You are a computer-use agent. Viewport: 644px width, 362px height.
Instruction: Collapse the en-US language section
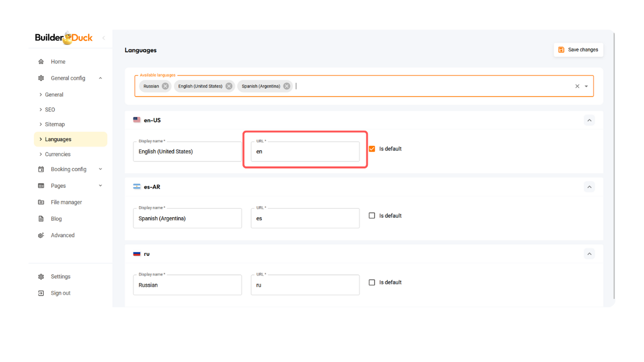[x=589, y=120]
